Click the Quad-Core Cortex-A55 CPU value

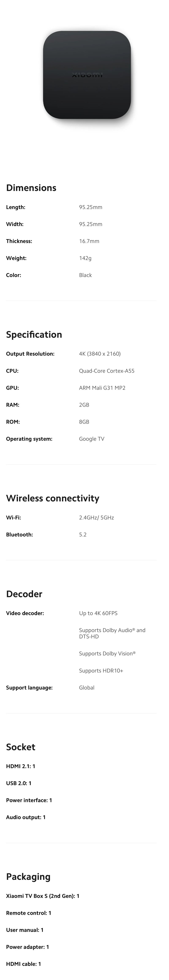coord(106,371)
